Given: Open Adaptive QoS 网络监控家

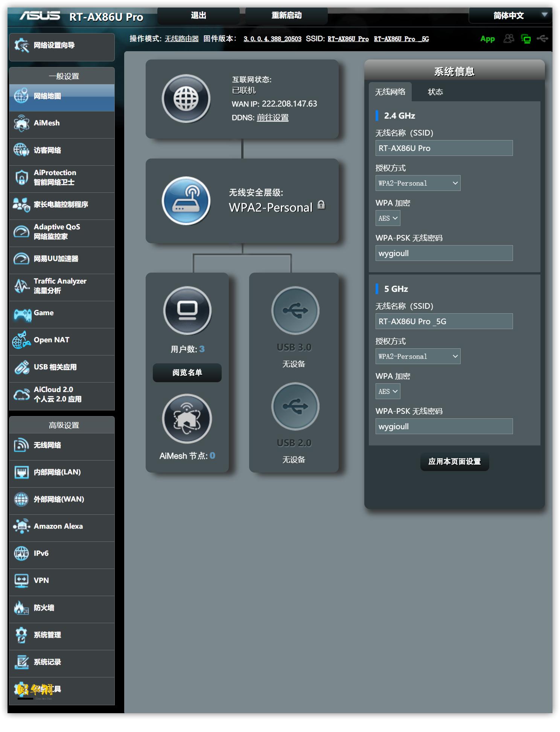Looking at the screenshot, I should [62, 233].
